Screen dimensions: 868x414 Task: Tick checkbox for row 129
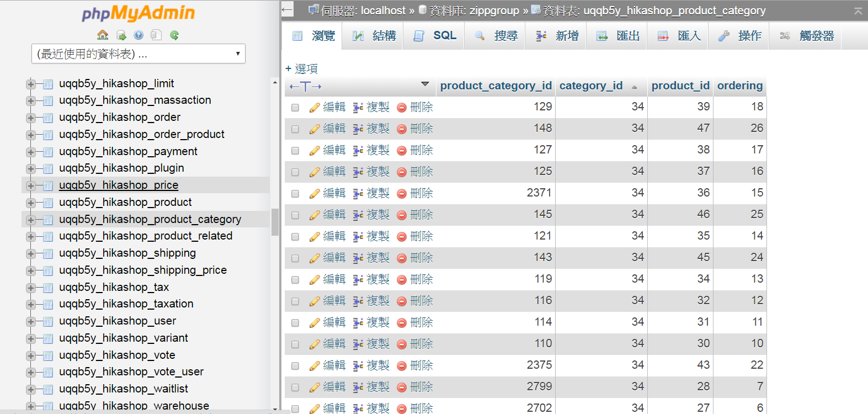pyautogui.click(x=295, y=108)
